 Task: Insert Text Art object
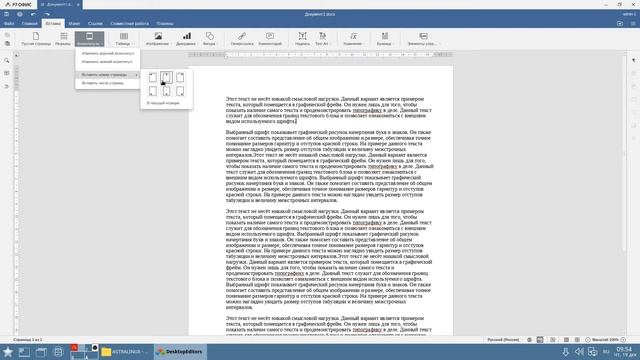click(x=322, y=39)
